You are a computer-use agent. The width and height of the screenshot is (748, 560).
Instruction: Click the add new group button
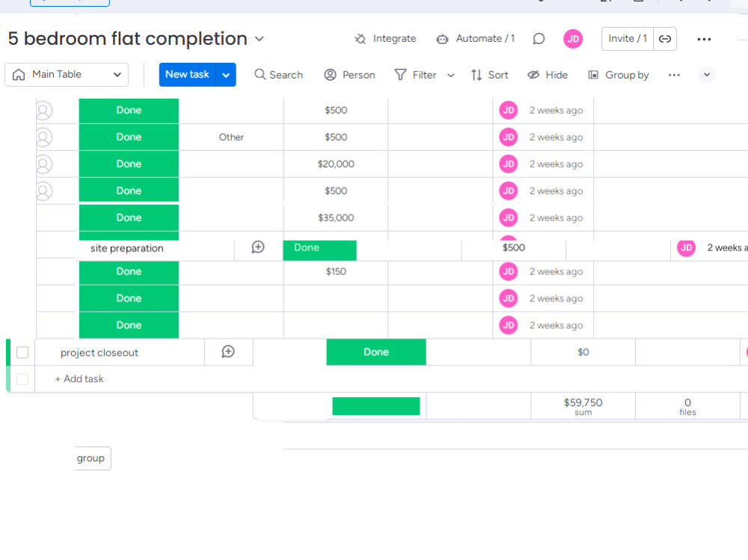click(93, 458)
